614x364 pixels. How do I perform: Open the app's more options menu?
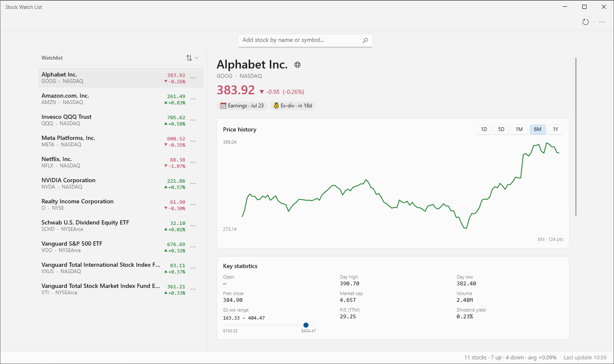602,22
